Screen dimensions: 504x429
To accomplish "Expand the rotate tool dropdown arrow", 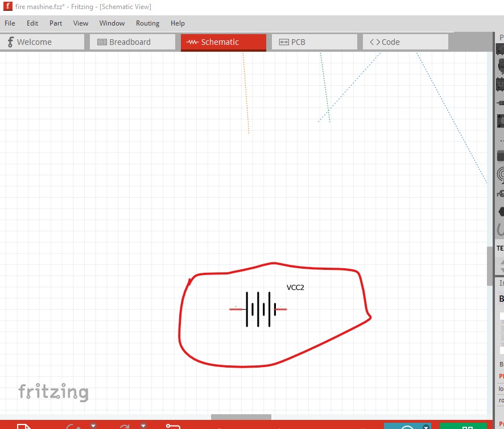I will tap(143, 425).
